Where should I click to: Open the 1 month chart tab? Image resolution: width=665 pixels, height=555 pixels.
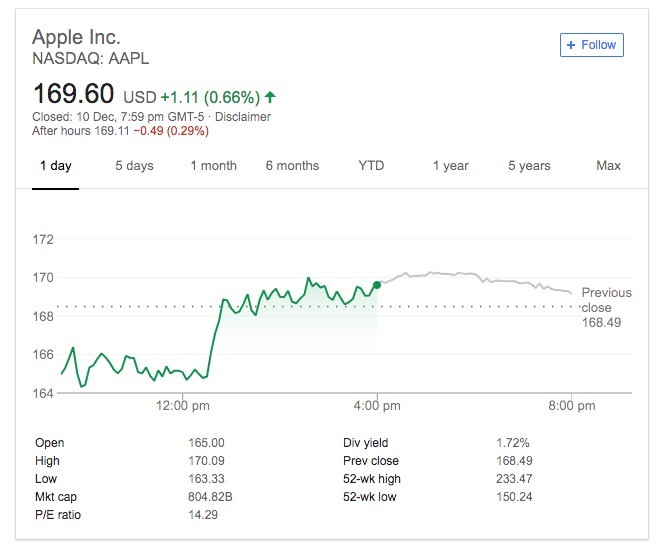pos(213,166)
